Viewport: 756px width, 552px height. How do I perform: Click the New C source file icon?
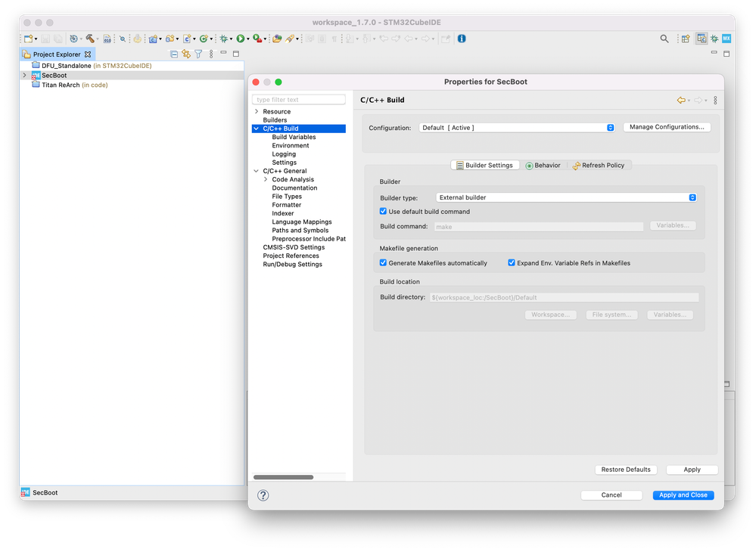coord(187,39)
